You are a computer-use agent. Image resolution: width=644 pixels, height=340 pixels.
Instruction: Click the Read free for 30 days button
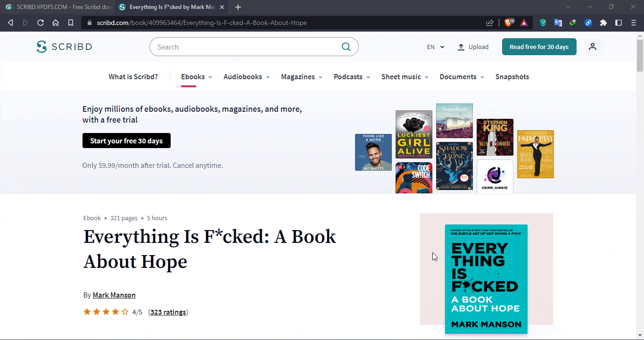[x=539, y=47]
